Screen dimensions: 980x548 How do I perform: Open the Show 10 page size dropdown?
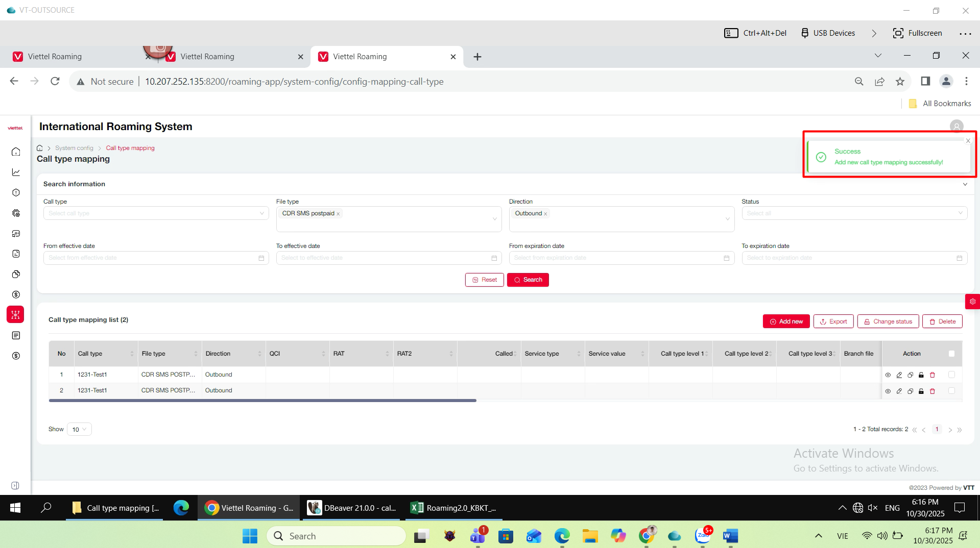pyautogui.click(x=79, y=430)
